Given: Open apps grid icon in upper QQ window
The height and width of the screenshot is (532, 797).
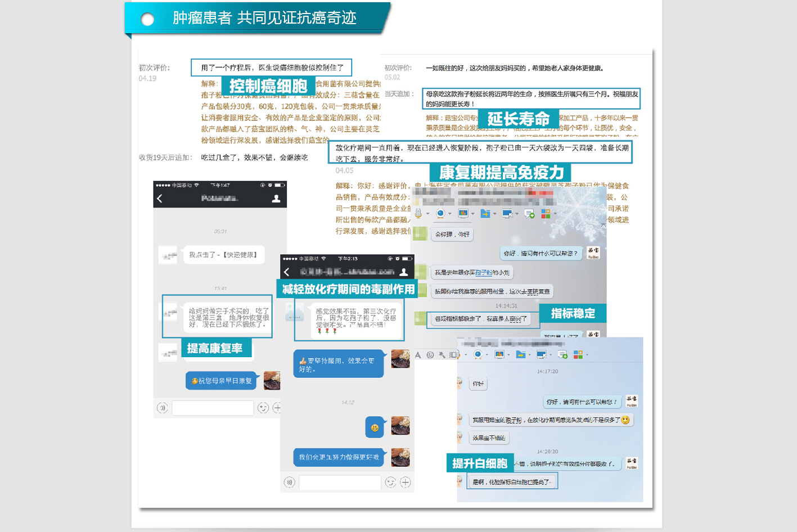Looking at the screenshot, I should pyautogui.click(x=545, y=214).
